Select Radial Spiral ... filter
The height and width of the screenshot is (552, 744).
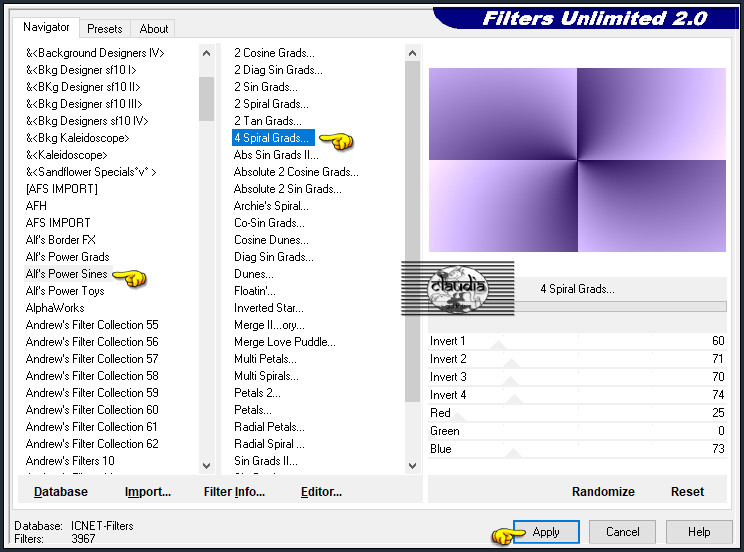(x=269, y=444)
